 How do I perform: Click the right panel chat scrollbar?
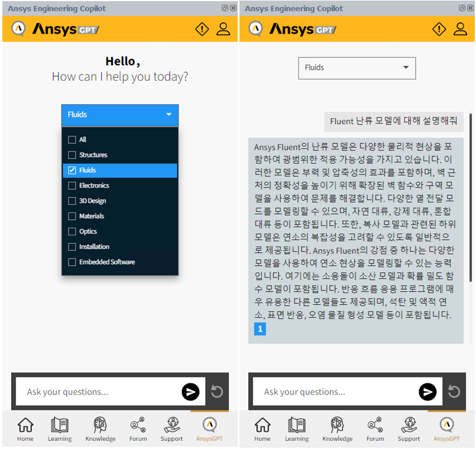tap(470, 197)
